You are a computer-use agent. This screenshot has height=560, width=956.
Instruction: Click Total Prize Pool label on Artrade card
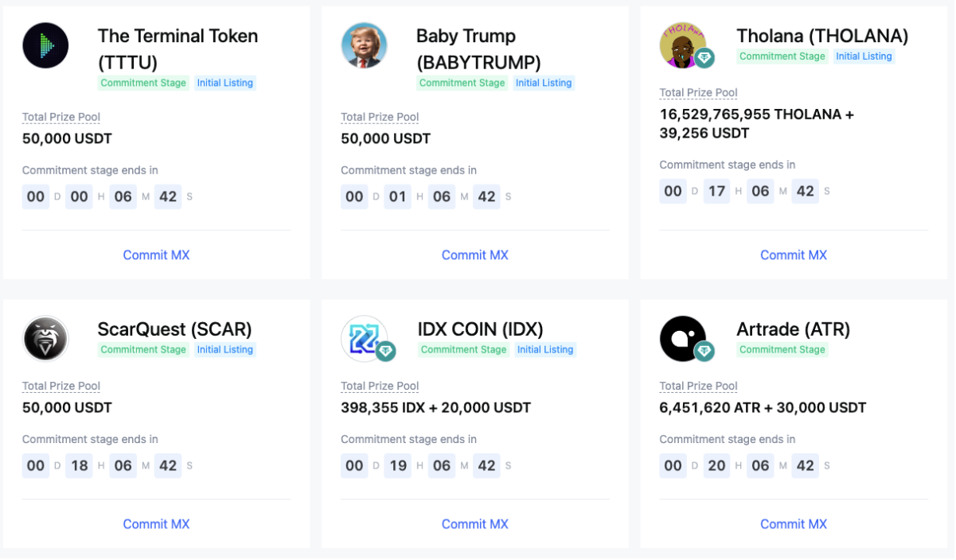pos(698,386)
